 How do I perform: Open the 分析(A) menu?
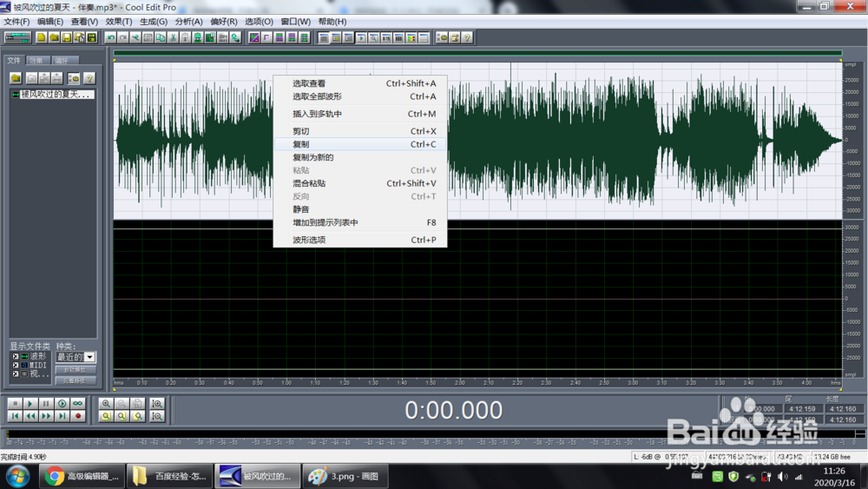tap(188, 22)
